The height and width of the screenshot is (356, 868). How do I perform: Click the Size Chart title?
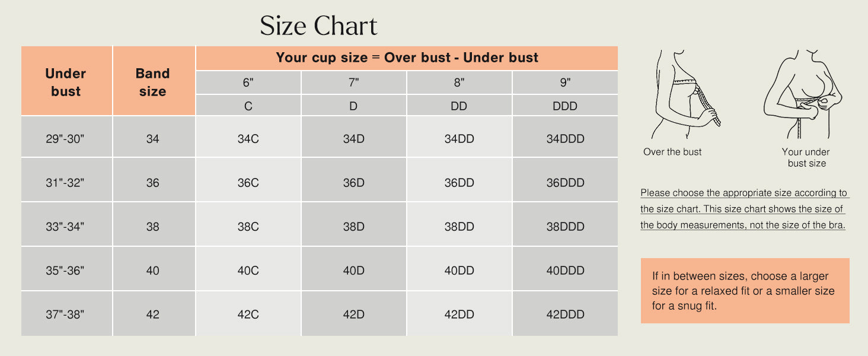point(319,26)
